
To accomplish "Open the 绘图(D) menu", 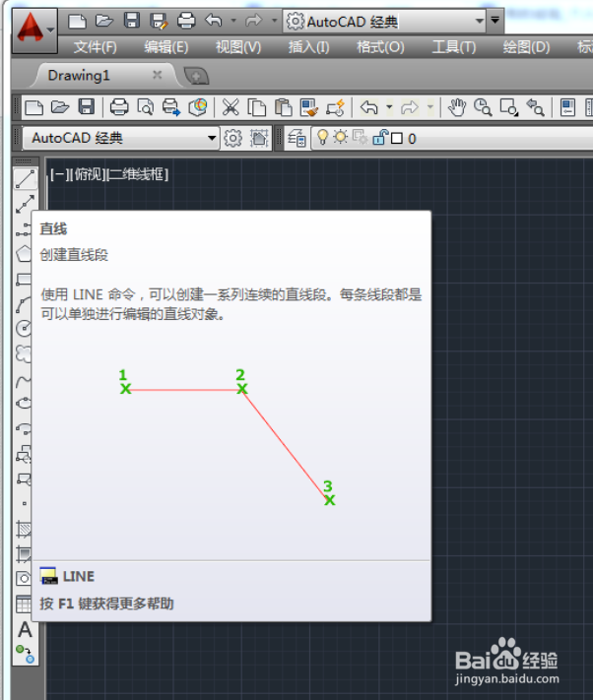I will point(526,47).
